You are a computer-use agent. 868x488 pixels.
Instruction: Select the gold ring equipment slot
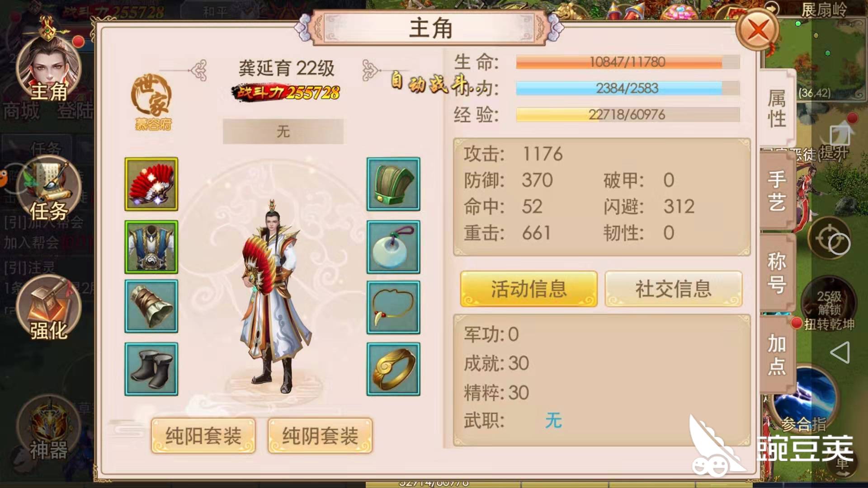(393, 369)
